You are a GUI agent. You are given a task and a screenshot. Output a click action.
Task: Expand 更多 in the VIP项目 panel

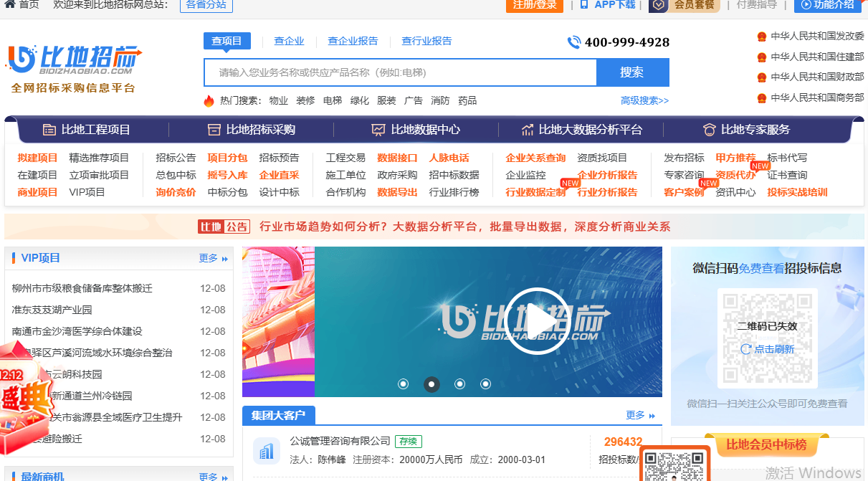tap(209, 258)
